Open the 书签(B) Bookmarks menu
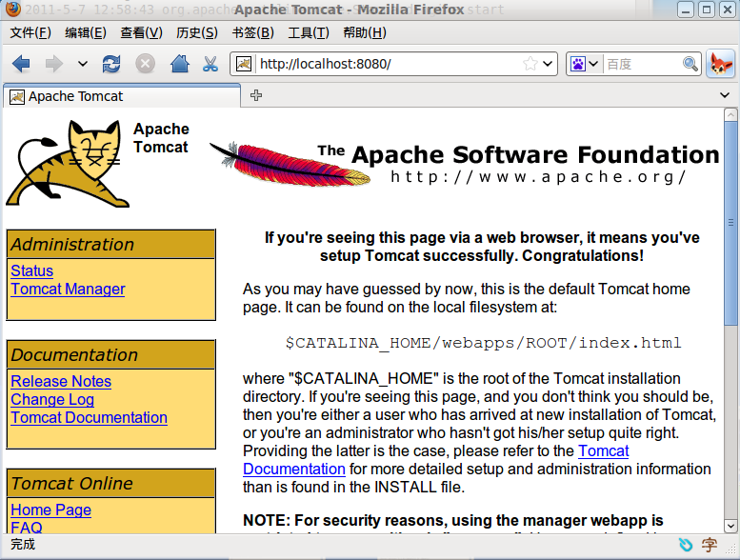This screenshot has width=740, height=560. tap(253, 32)
